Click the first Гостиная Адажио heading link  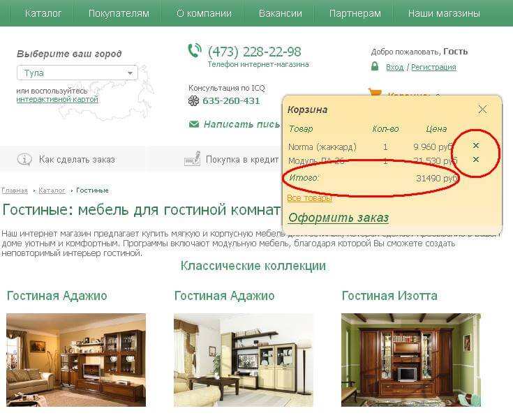pyautogui.click(x=57, y=296)
